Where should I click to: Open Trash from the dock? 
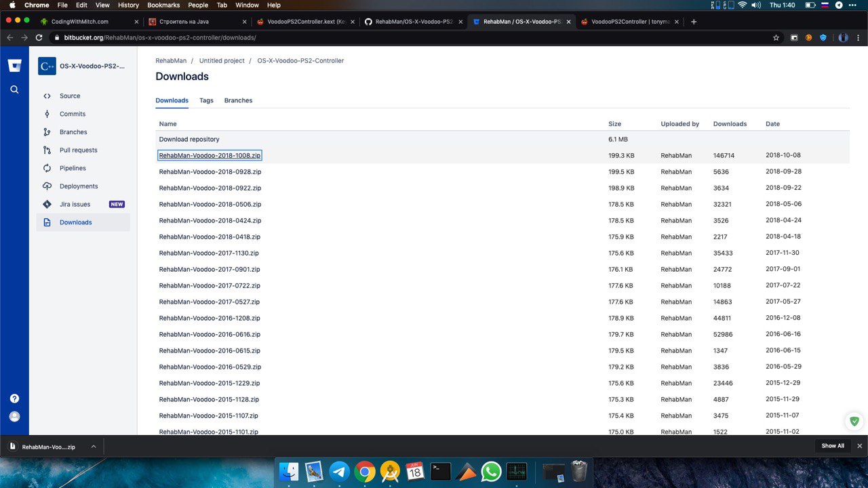point(579,471)
